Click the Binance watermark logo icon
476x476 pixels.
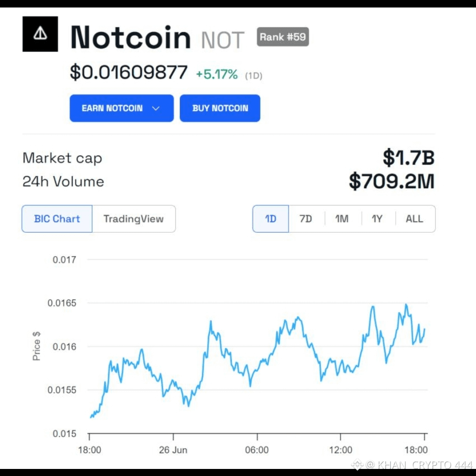[357, 465]
